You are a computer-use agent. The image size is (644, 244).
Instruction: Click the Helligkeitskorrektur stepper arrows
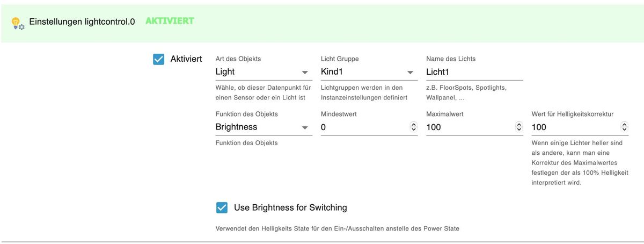(x=624, y=127)
